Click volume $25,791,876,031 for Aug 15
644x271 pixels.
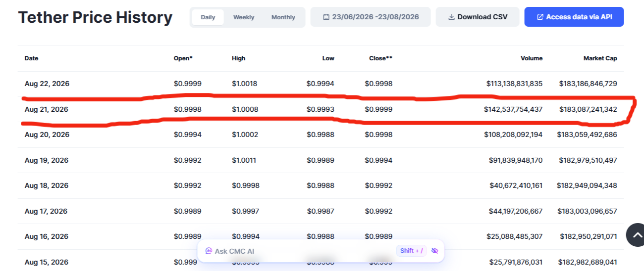516,262
